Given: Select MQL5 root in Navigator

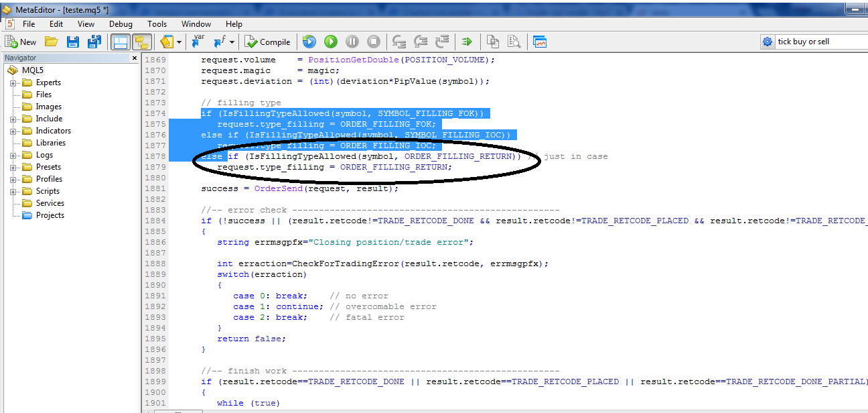Looking at the screenshot, I should coord(33,70).
